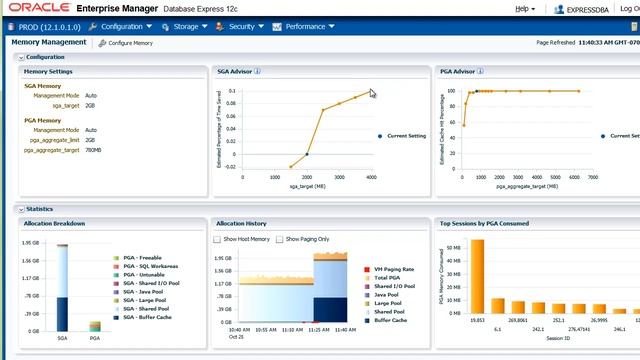Click SGA - Buffer Cache legend swatch
The width and height of the screenshot is (640, 360).
(x=116, y=318)
